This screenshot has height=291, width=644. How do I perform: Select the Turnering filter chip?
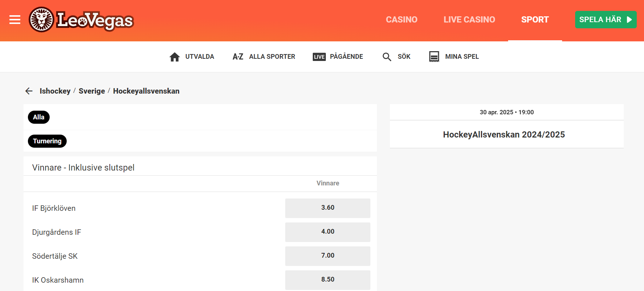click(x=47, y=141)
